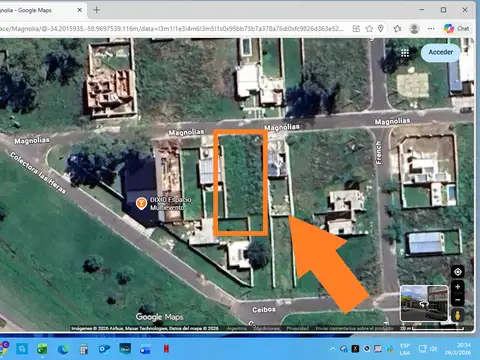Open Calculator from the taskbar
The width and height of the screenshot is (480, 360).
tap(84, 349)
